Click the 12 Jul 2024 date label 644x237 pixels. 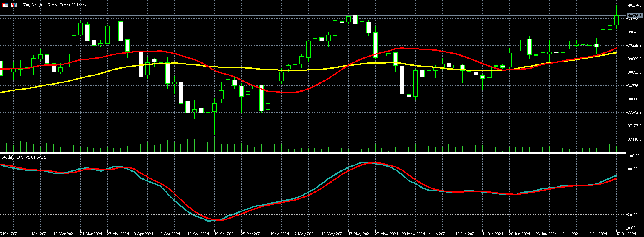[x=626, y=234]
